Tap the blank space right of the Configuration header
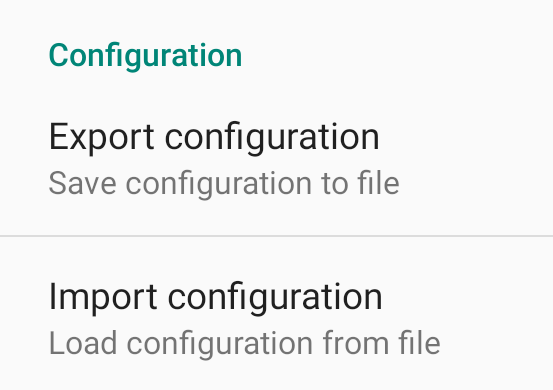Image resolution: width=553 pixels, height=390 pixels. 397,56
